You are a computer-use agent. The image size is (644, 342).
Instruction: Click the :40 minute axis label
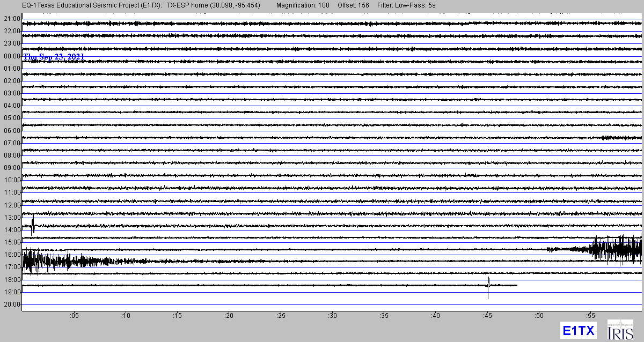click(435, 315)
